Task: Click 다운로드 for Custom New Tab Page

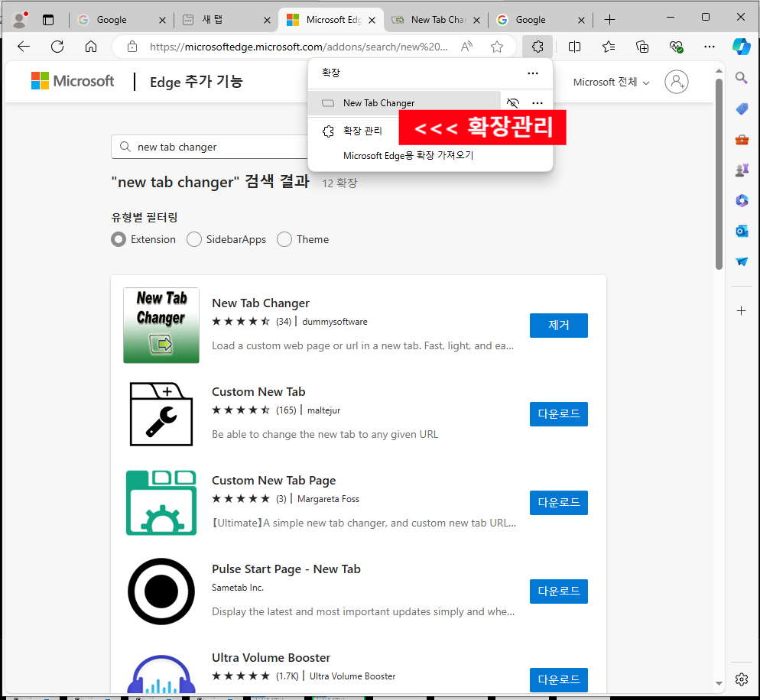Action: pos(558,502)
